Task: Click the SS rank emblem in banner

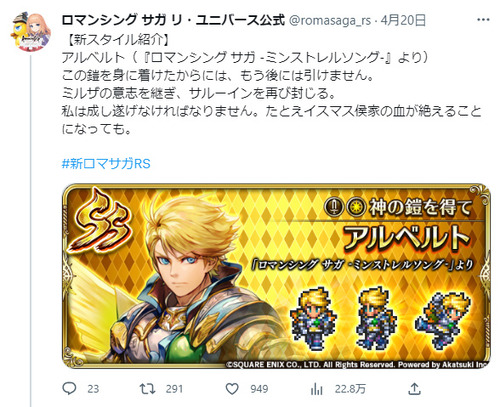Action: 101,222
